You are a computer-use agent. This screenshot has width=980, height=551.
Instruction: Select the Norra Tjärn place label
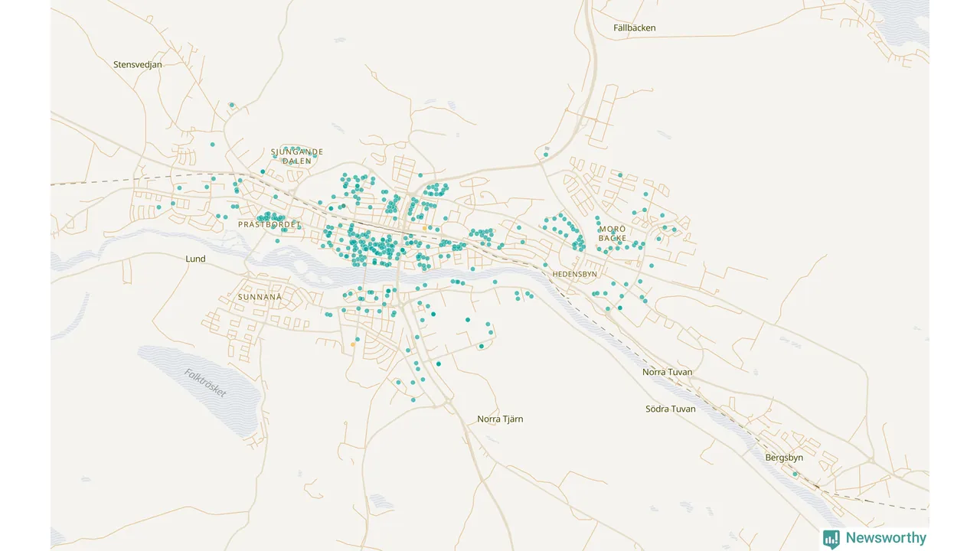(500, 419)
